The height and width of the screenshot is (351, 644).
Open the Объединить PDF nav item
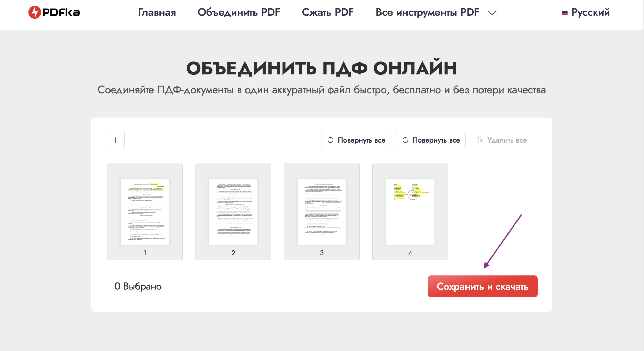pos(239,12)
